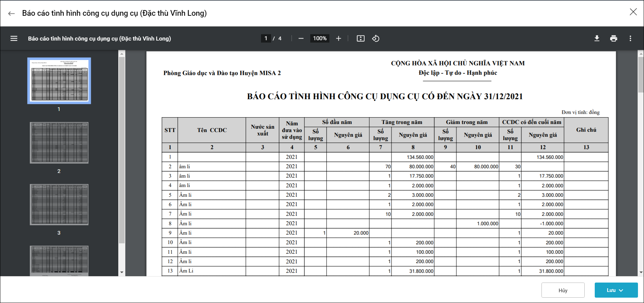Screen dimensions: 644x303
Task: Toggle the PDF sidebar hamburger menu
Action: click(x=14, y=39)
